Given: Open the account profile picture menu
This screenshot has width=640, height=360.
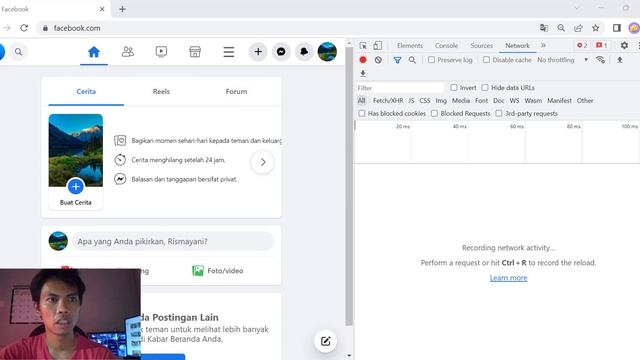Looking at the screenshot, I should [327, 52].
